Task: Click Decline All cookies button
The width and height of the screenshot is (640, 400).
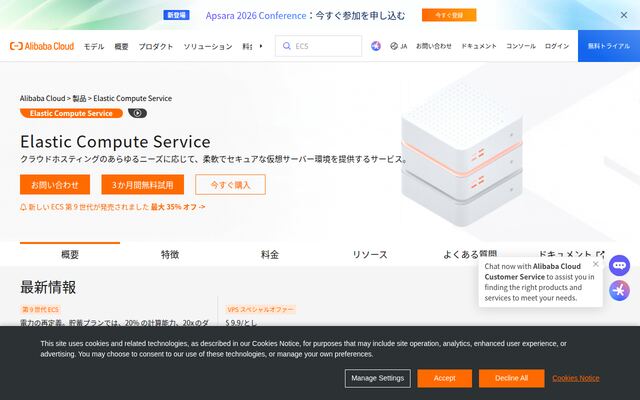Action: (x=511, y=378)
